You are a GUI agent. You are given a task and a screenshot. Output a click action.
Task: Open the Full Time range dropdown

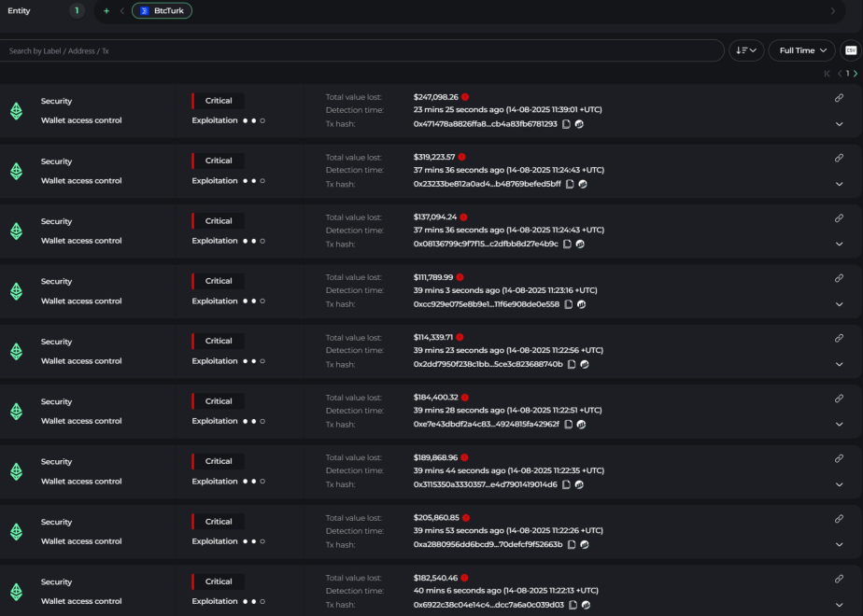pyautogui.click(x=801, y=50)
